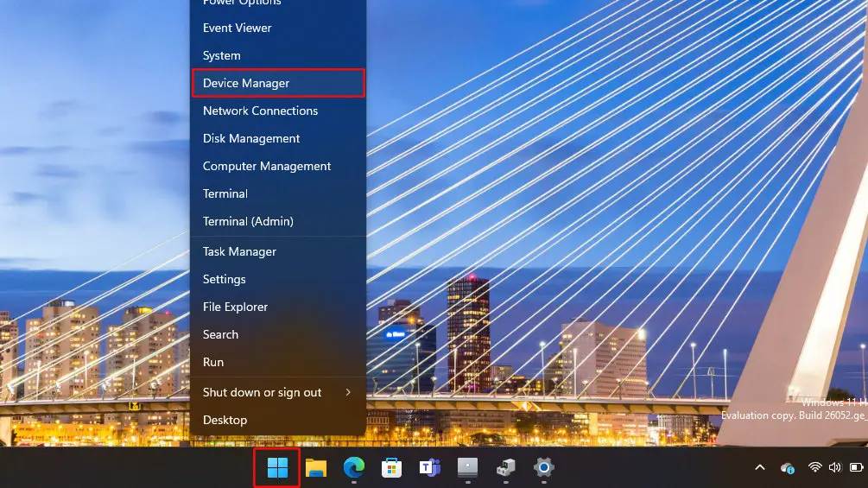868x488 pixels.
Task: Open File Explorer from the taskbar
Action: pyautogui.click(x=316, y=468)
